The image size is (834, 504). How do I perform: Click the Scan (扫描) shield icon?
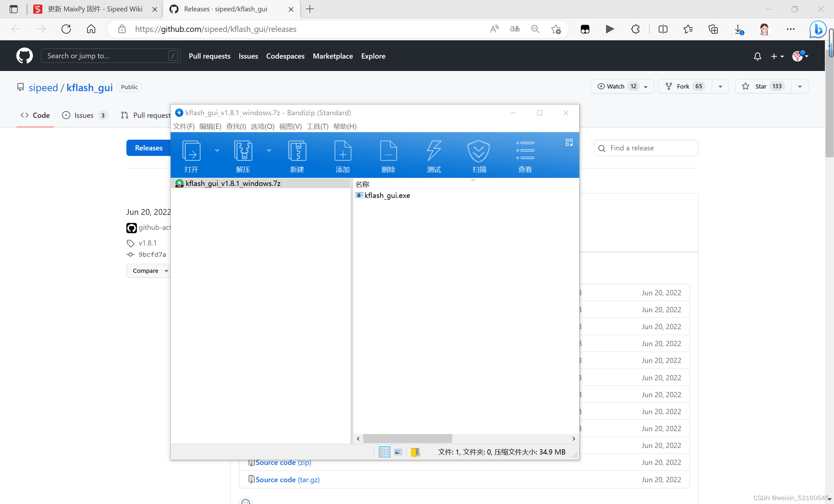click(x=479, y=151)
